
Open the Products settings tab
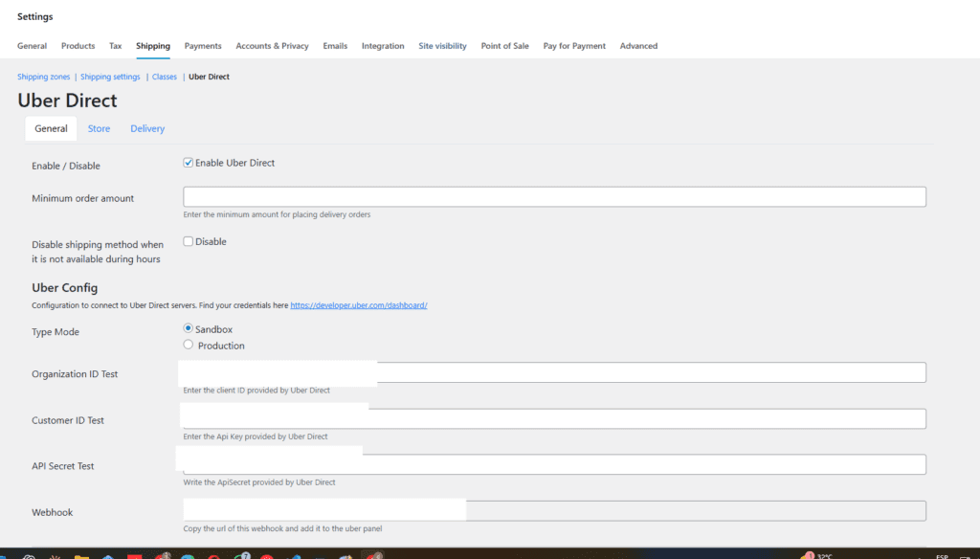[x=78, y=46]
